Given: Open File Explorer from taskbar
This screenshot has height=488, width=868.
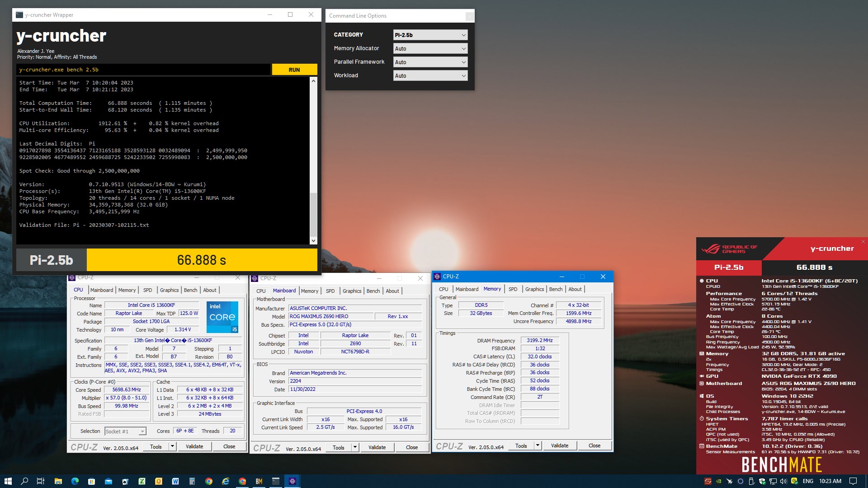Looking at the screenshot, I should [x=58, y=481].
